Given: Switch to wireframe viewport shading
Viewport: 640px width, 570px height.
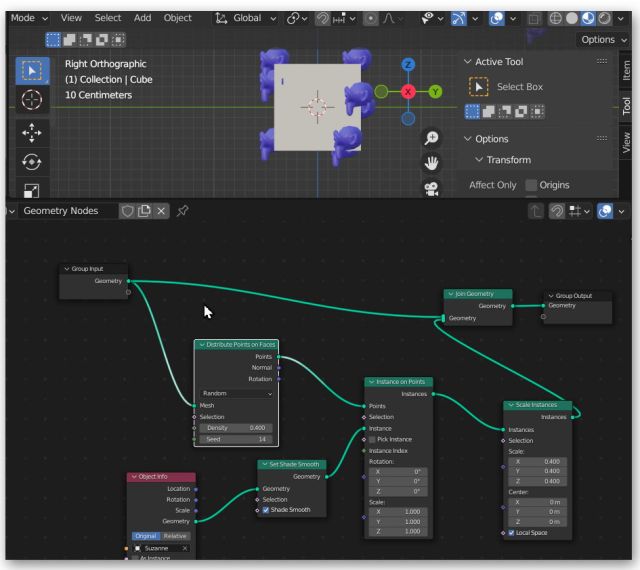Looking at the screenshot, I should pos(556,18).
